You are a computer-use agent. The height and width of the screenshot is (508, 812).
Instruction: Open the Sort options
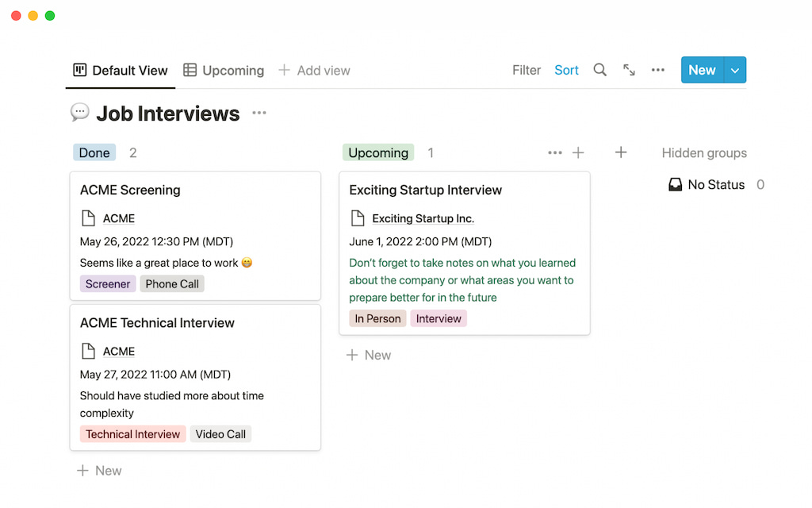(566, 70)
